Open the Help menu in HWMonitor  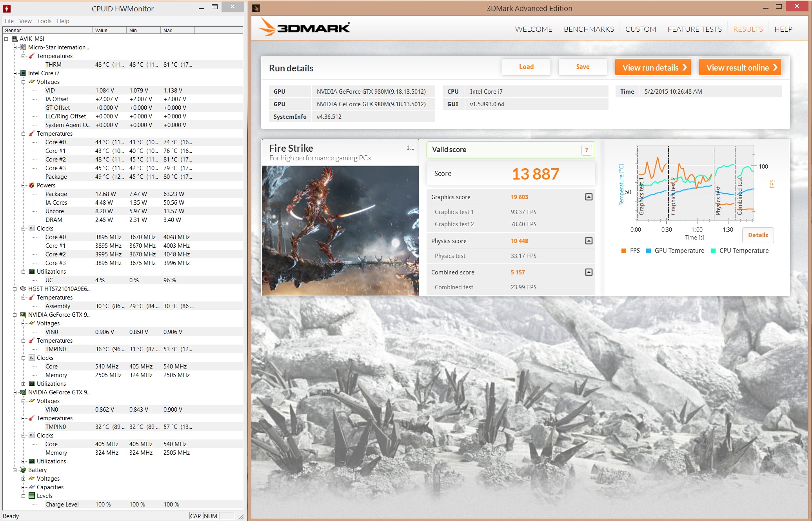click(x=63, y=21)
